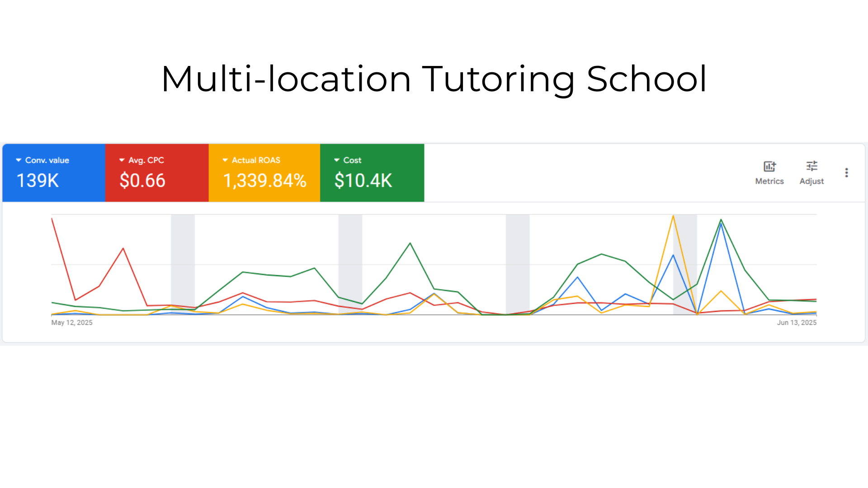868x488 pixels.
Task: Click the bar-chart-with-plus Metrics symbol
Action: [x=769, y=166]
